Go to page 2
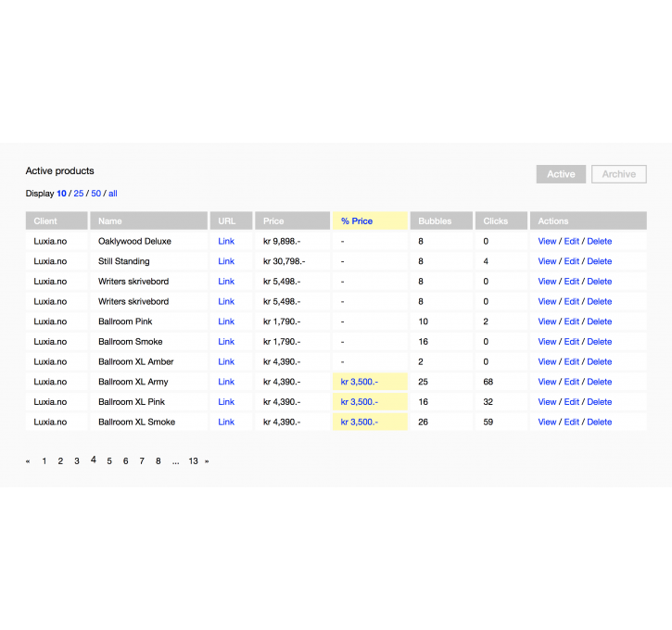This screenshot has height=630, width=672. coord(60,460)
